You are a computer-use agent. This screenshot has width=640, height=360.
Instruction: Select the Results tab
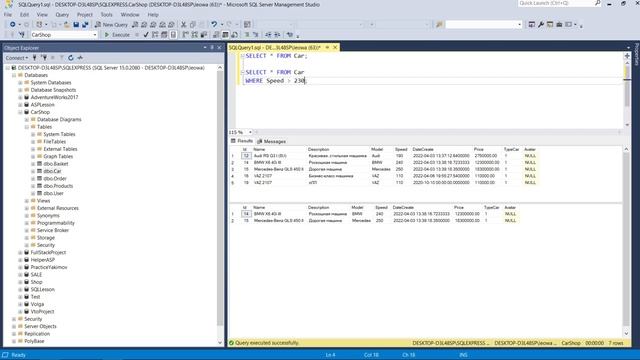[x=242, y=141]
